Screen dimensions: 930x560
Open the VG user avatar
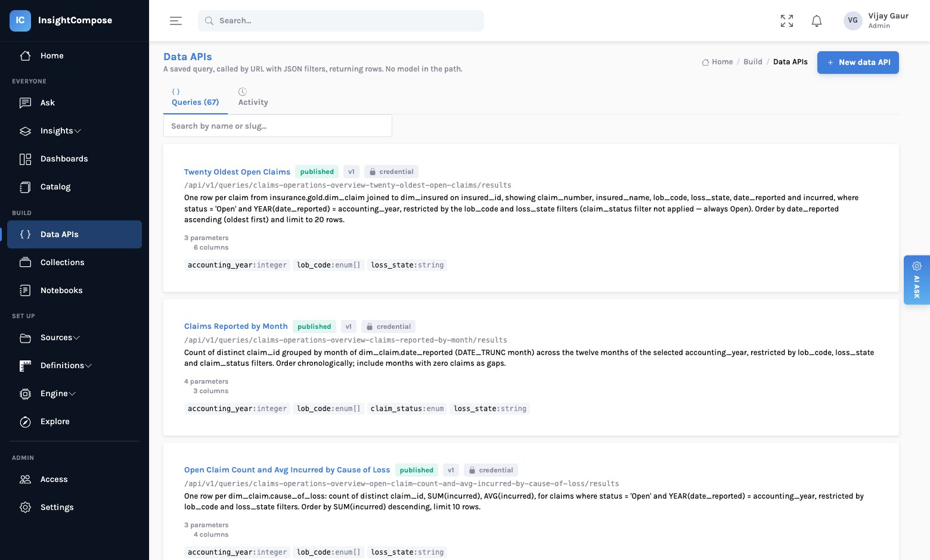[x=853, y=20]
